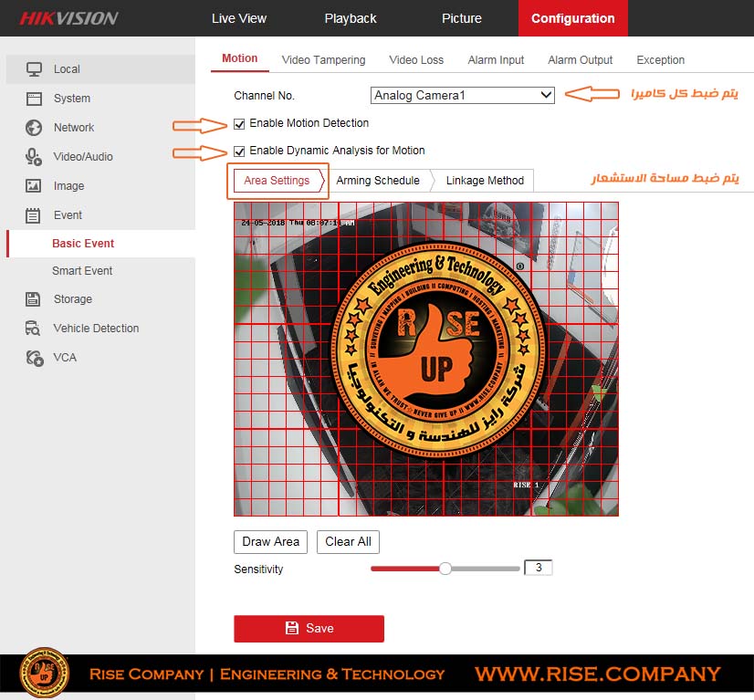The width and height of the screenshot is (754, 700).
Task: Click the Video/Audio microphone icon
Action: (x=34, y=157)
